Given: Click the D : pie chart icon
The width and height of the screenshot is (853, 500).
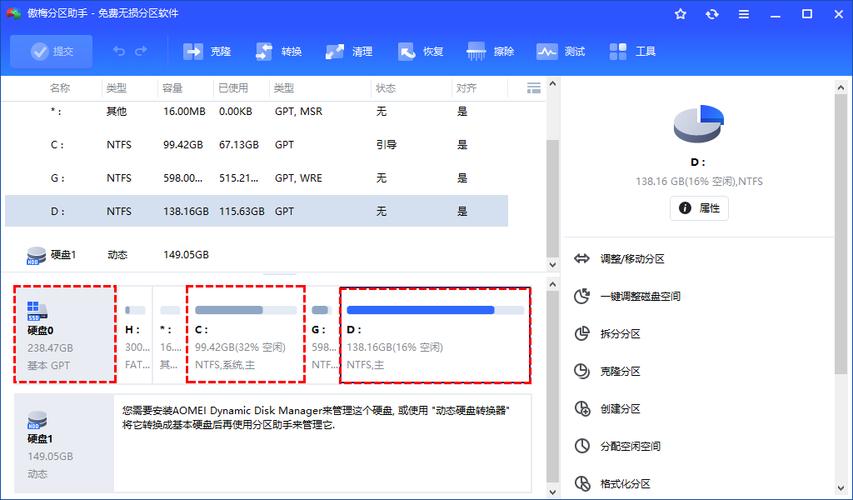Looking at the screenshot, I should point(699,124).
